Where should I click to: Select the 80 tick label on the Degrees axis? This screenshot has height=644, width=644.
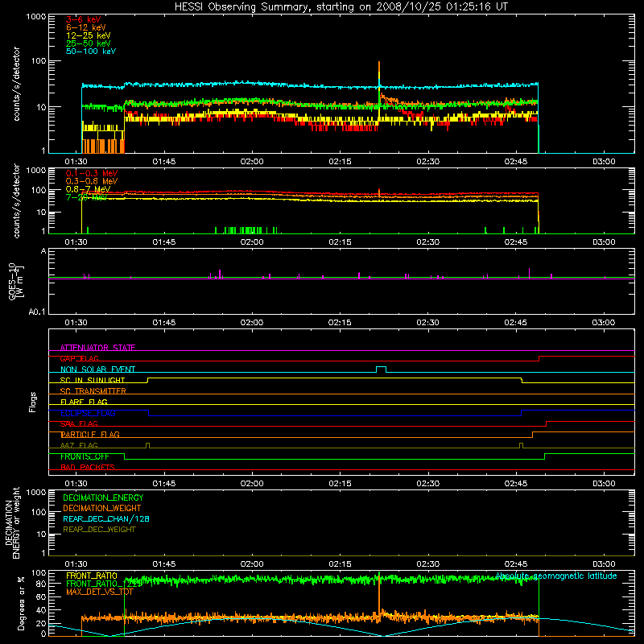[41, 584]
